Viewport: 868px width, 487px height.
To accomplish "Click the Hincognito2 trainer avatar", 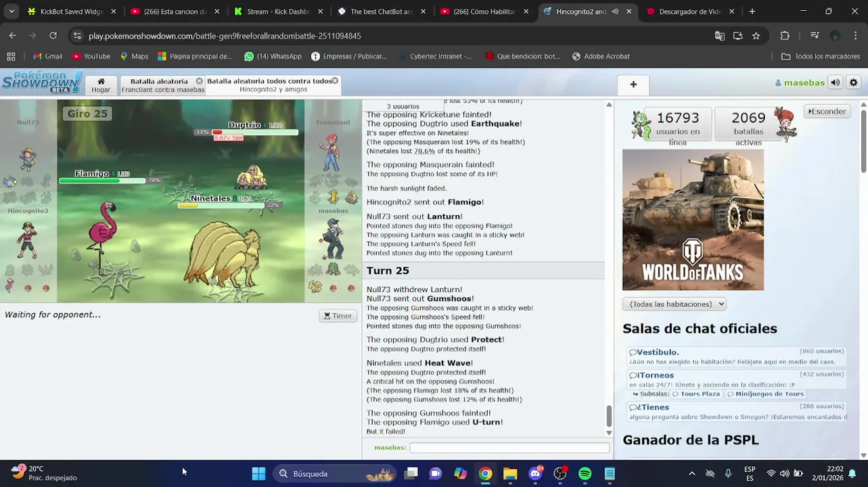I will click(x=26, y=239).
